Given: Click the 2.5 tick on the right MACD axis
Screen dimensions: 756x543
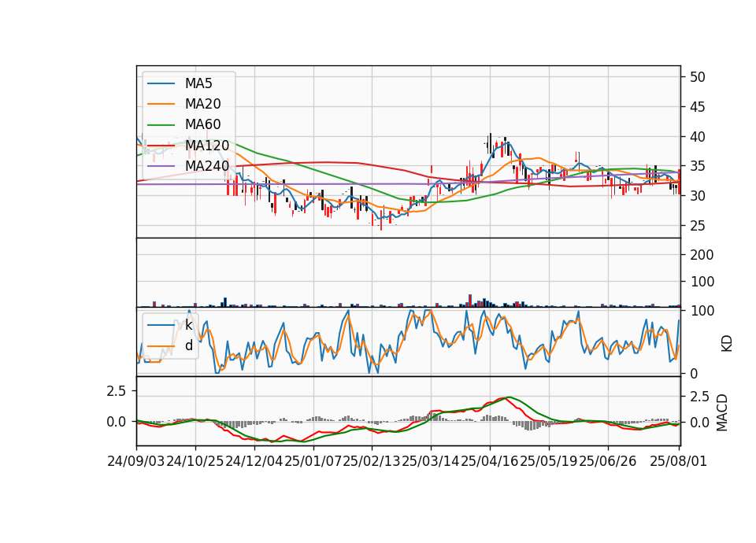Looking at the screenshot, I should [x=699, y=397].
